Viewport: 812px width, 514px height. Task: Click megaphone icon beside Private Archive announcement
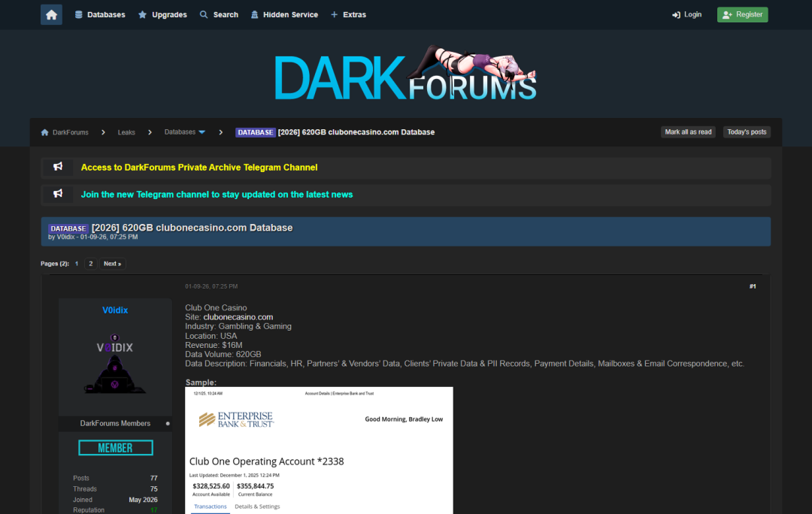pyautogui.click(x=58, y=167)
